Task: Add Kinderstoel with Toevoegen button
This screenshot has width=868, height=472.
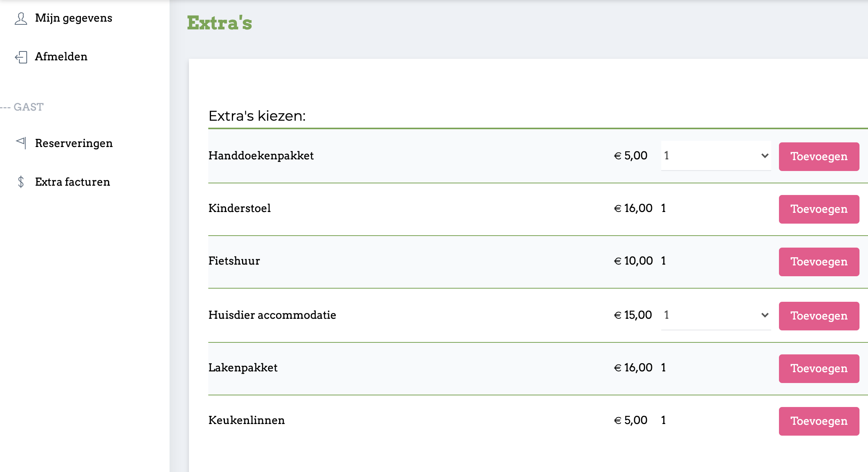Action: click(x=819, y=209)
